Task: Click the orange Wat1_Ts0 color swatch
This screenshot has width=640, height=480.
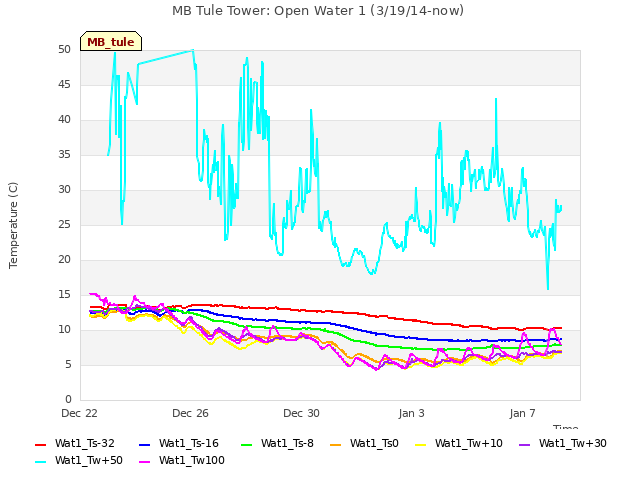Action: [336, 445]
